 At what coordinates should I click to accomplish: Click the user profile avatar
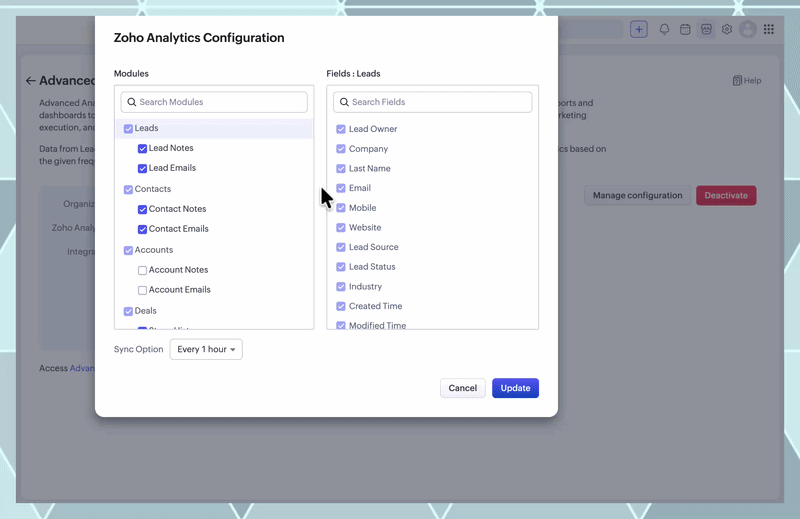pos(748,29)
